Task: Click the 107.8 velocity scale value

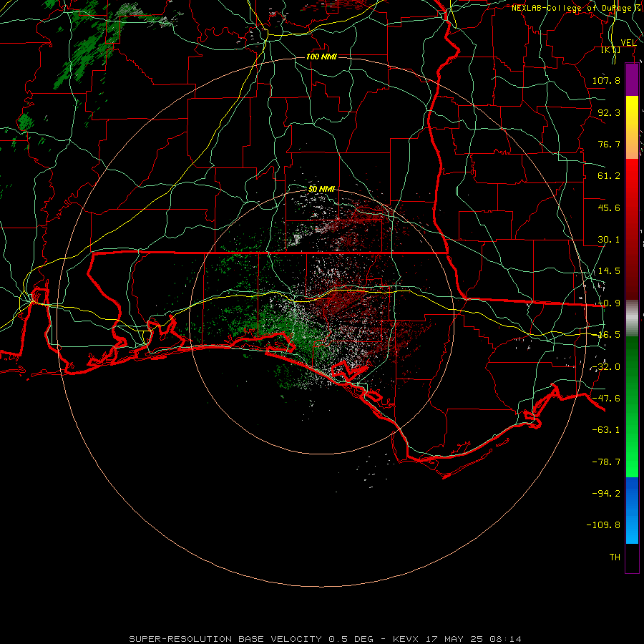Action: 606,80
